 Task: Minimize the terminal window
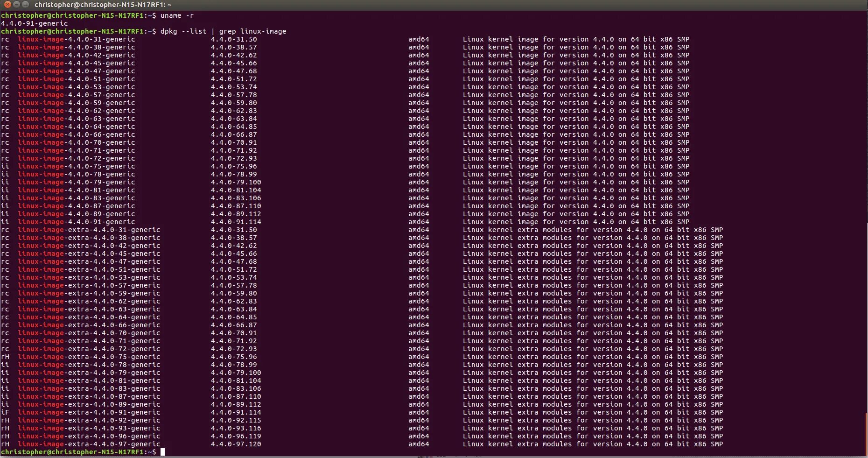pyautogui.click(x=16, y=5)
